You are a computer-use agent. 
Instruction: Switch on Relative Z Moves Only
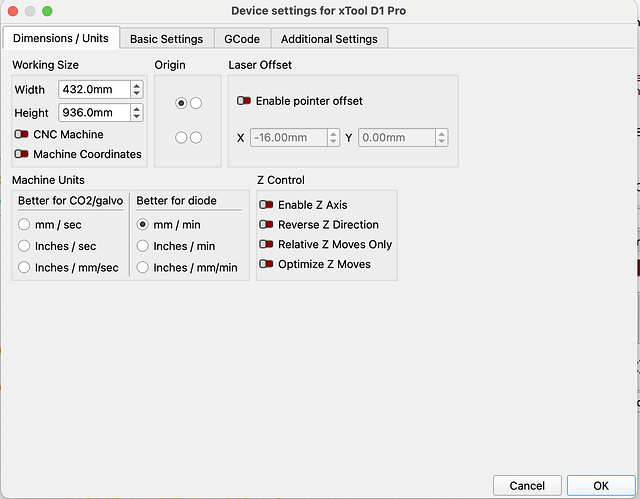pos(266,244)
